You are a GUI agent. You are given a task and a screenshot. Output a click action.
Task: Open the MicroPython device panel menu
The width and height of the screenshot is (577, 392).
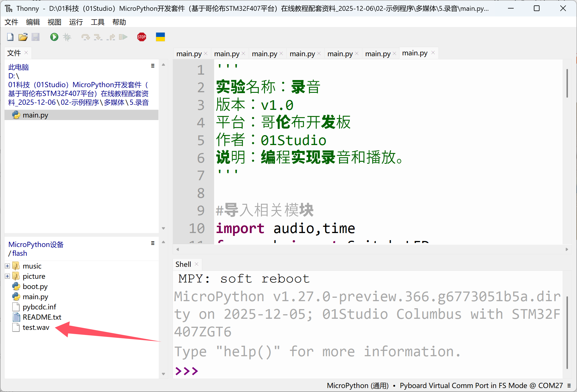[153, 243]
